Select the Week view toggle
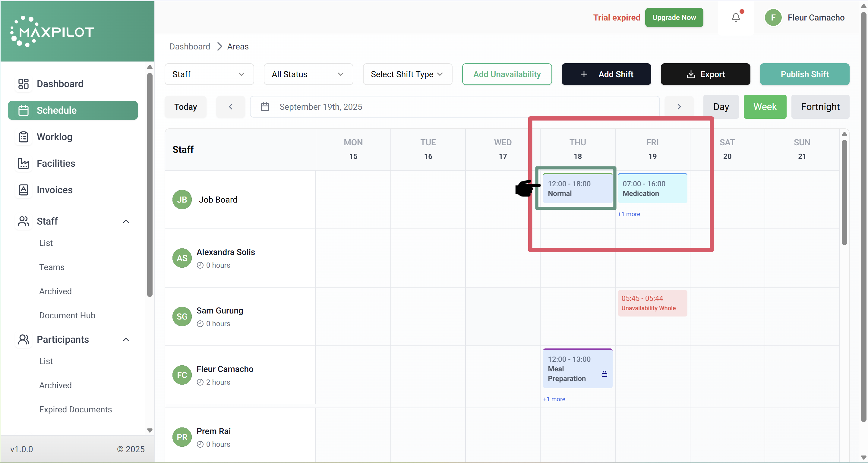This screenshot has height=463, width=868. point(765,107)
